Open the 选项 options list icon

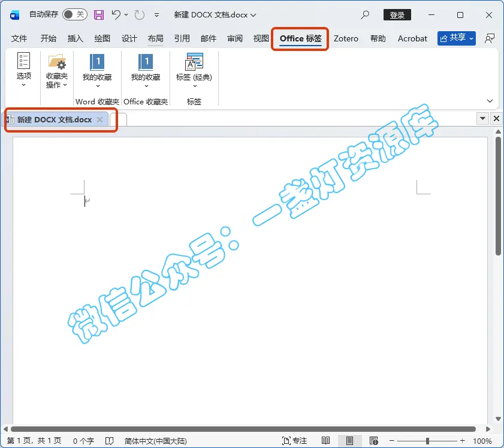click(x=24, y=70)
